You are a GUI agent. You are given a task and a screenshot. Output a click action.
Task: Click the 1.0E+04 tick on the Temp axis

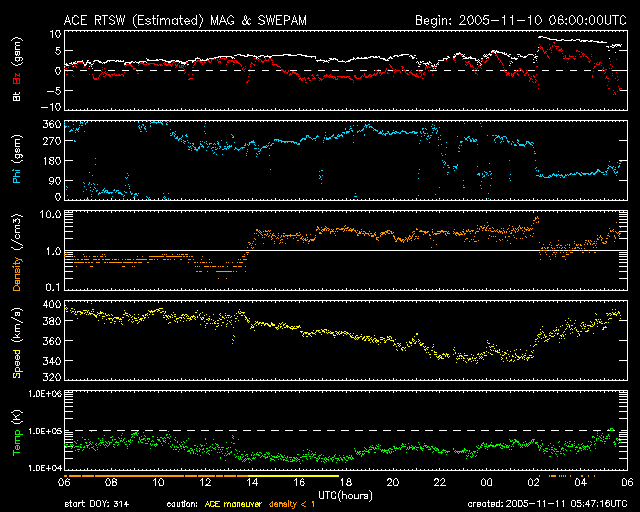[45, 467]
